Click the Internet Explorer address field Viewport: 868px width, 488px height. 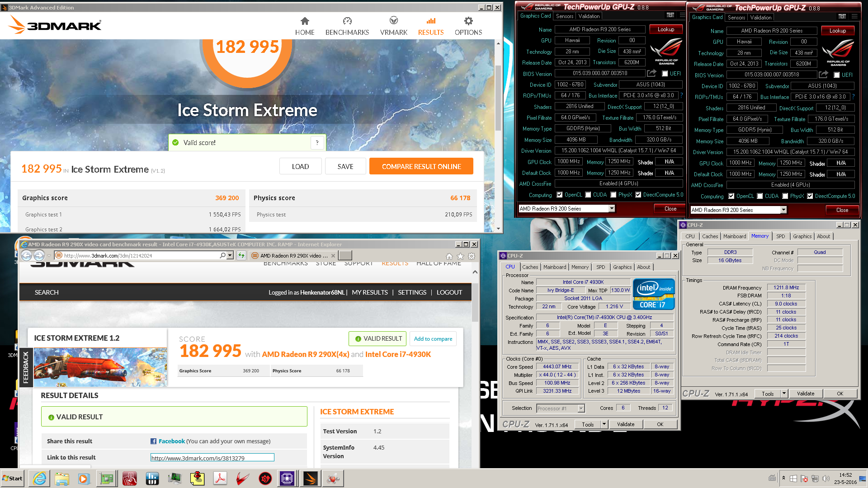coord(140,256)
